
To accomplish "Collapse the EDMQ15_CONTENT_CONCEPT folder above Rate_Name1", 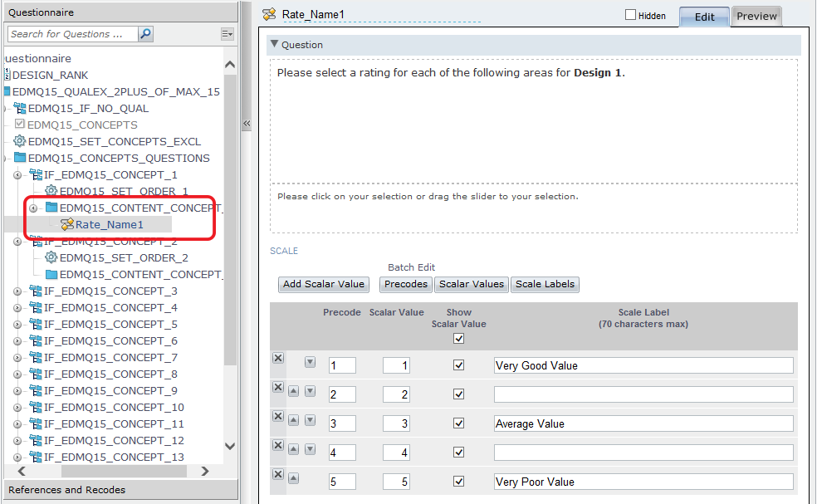I will [33, 208].
